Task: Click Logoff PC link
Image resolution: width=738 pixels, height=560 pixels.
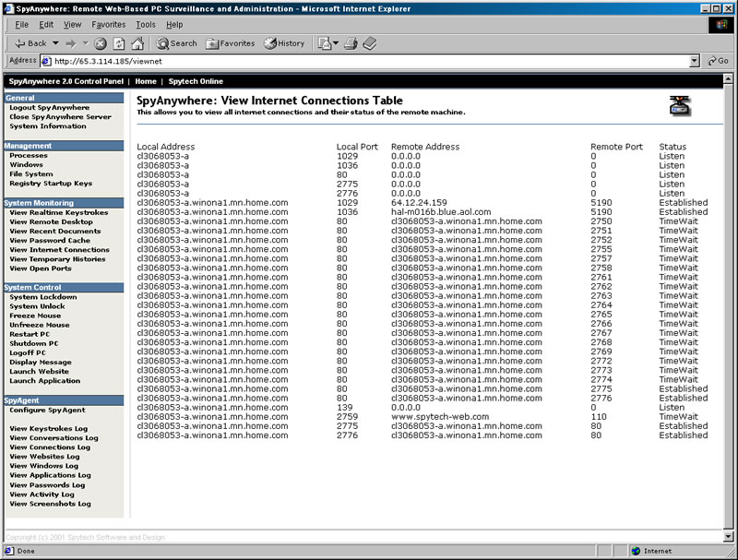Action: pos(28,352)
